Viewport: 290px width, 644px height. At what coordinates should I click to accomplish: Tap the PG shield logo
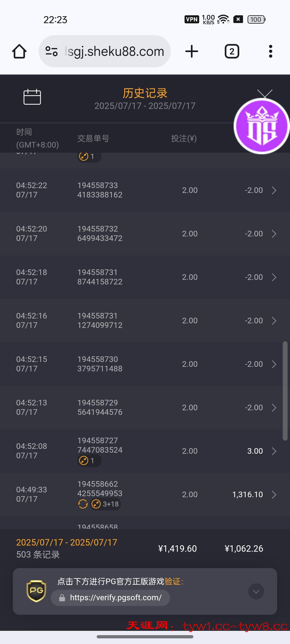point(36,591)
